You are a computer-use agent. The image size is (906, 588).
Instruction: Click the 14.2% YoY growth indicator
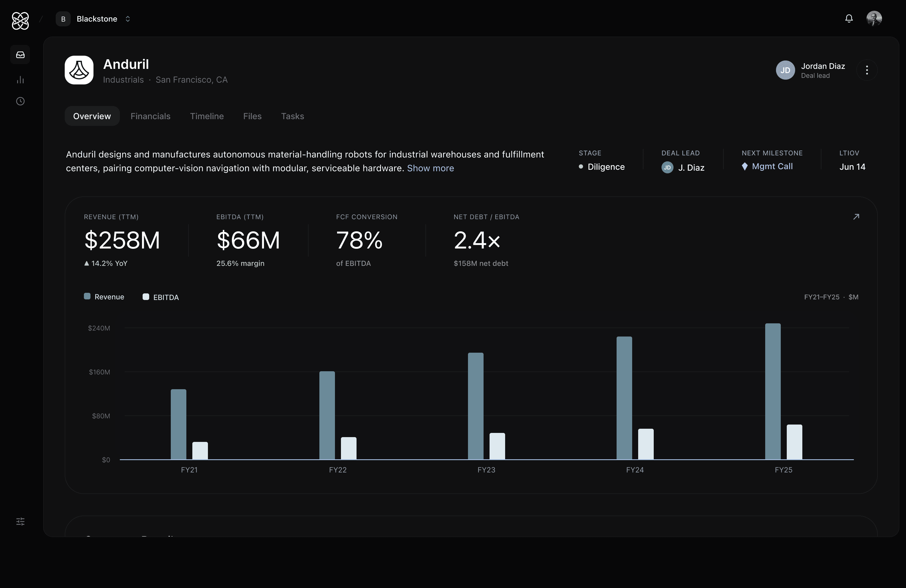[x=106, y=263]
